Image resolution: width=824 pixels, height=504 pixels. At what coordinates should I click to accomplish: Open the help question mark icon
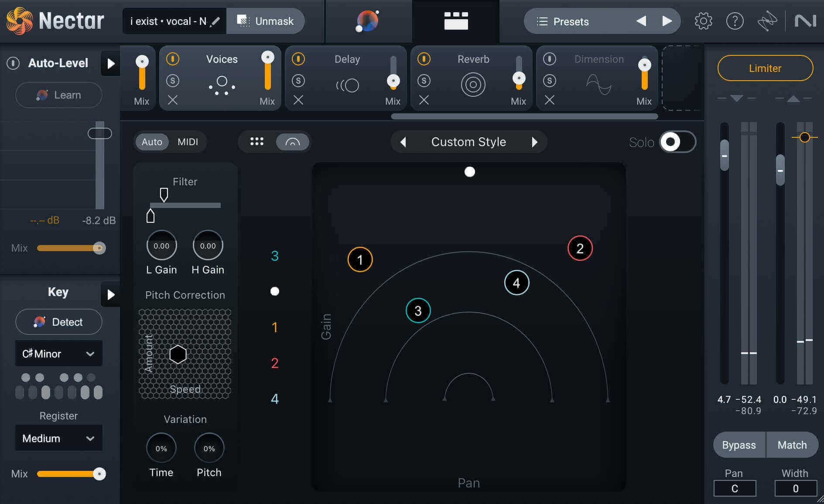tap(735, 21)
